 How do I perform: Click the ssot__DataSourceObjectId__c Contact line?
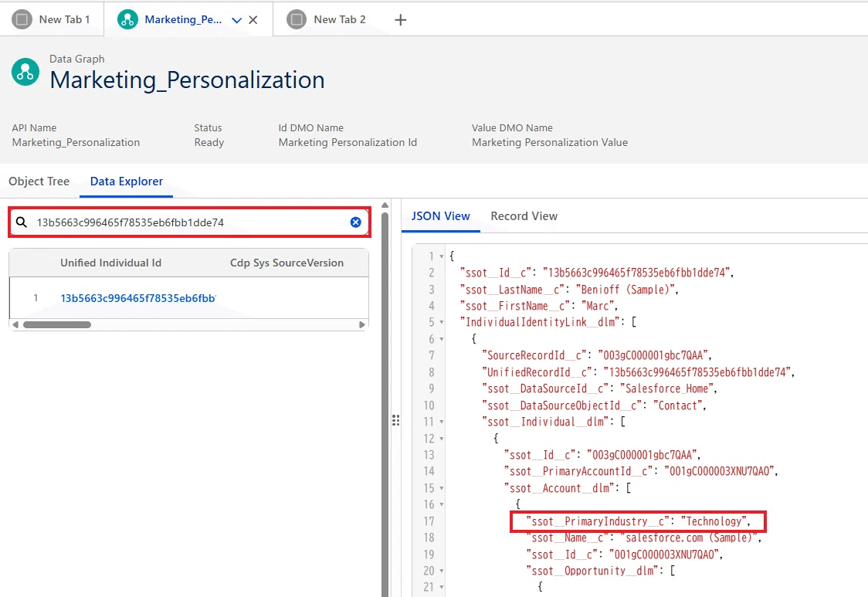594,405
